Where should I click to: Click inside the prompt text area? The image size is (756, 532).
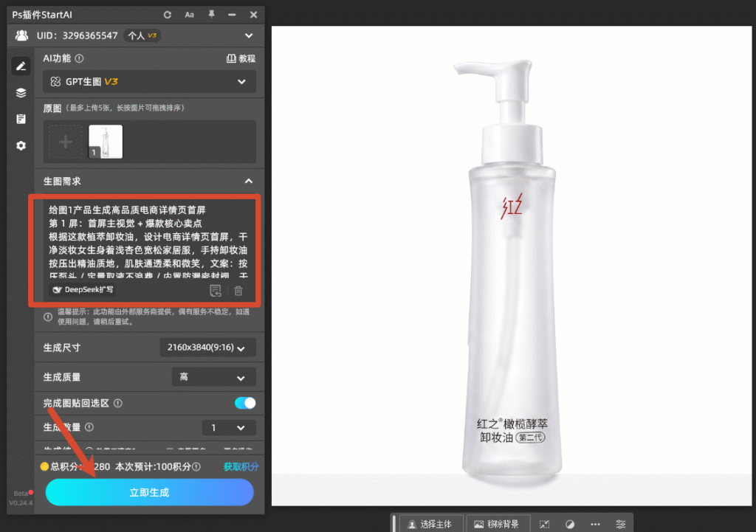[x=148, y=242]
